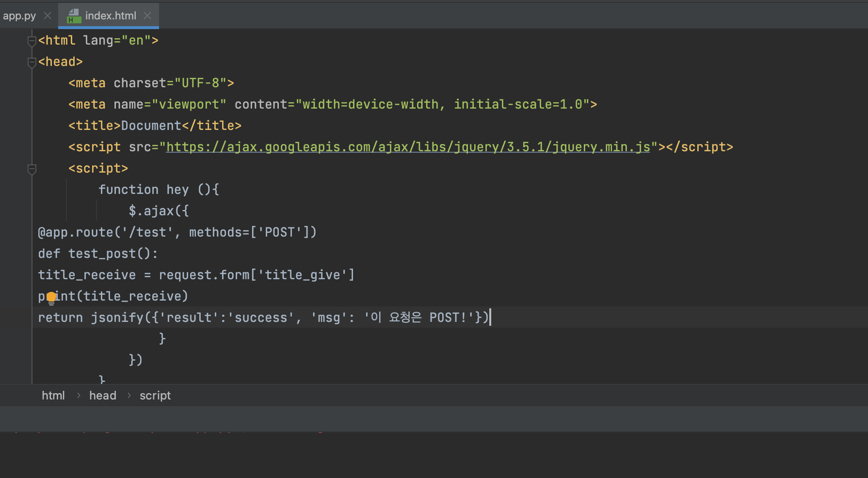Select head in the breadcrumb bar
The image size is (868, 478).
click(x=103, y=396)
